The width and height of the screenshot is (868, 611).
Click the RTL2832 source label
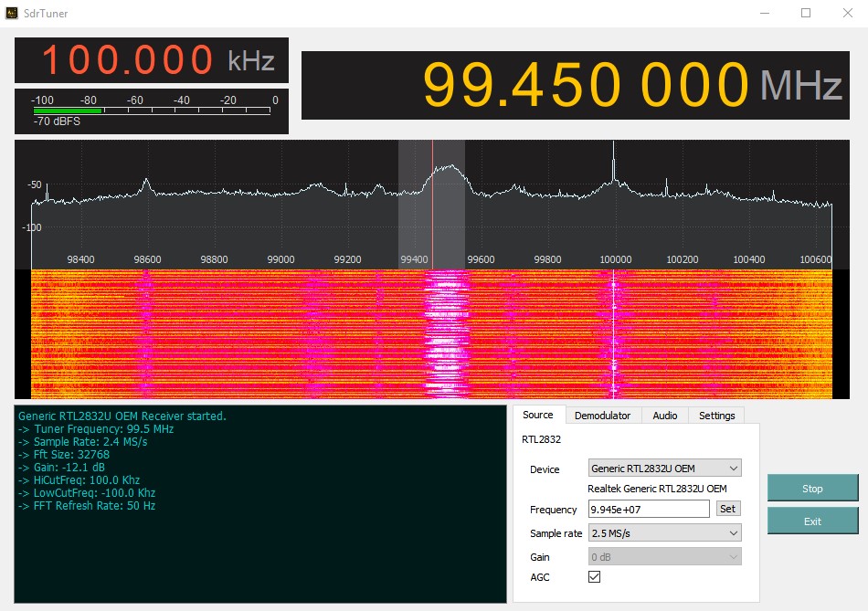[541, 439]
